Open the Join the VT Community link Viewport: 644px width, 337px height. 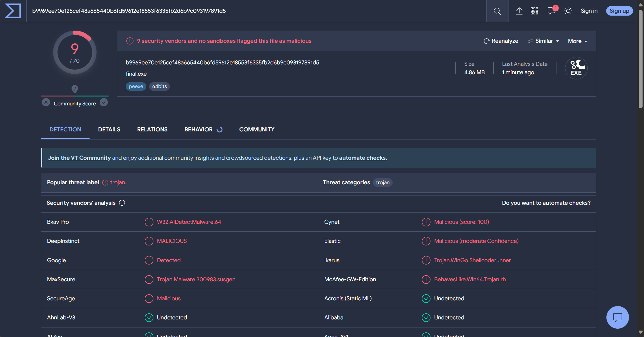[79, 158]
